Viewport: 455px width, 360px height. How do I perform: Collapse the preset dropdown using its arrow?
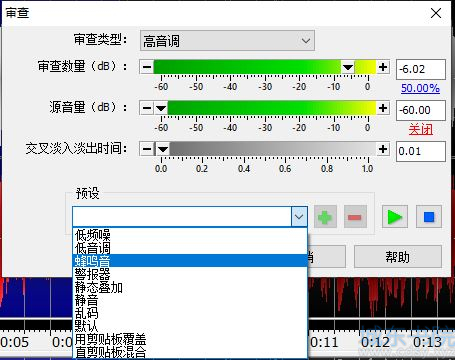pos(299,217)
